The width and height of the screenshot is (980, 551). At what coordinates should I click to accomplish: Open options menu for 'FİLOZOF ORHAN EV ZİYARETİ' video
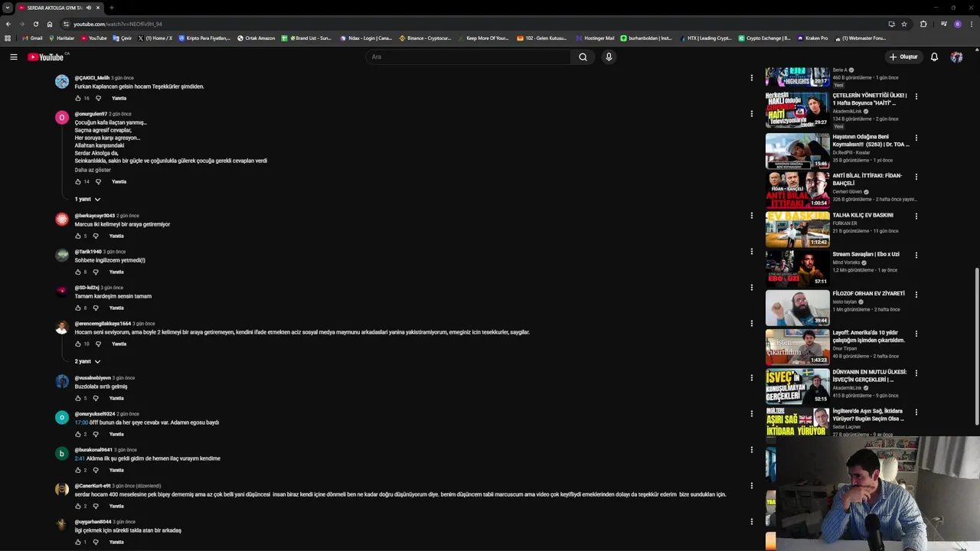point(916,294)
